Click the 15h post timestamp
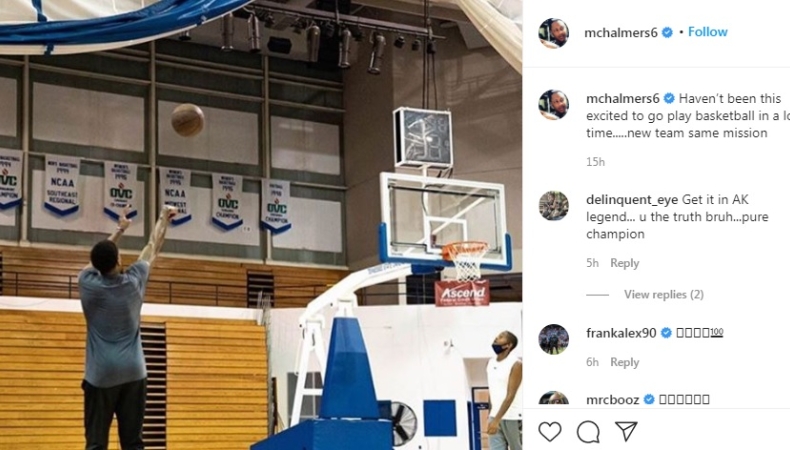Viewport: 790px width, 450px height. [595, 162]
